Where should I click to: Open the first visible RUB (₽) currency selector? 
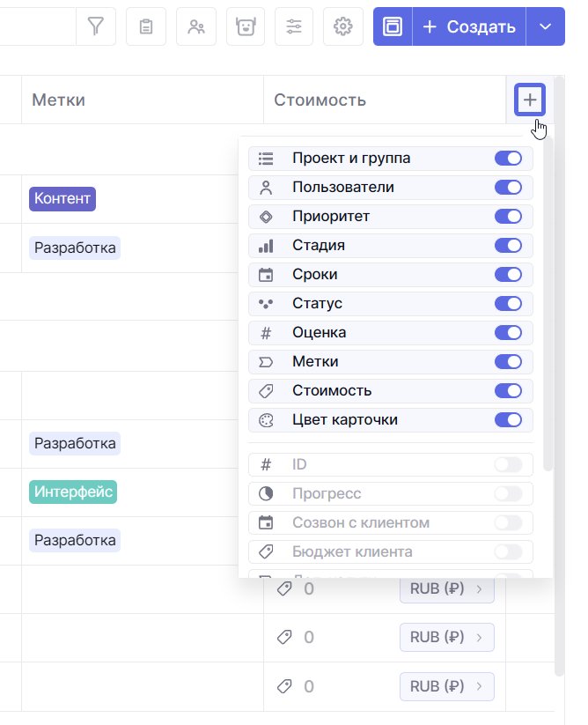click(446, 589)
